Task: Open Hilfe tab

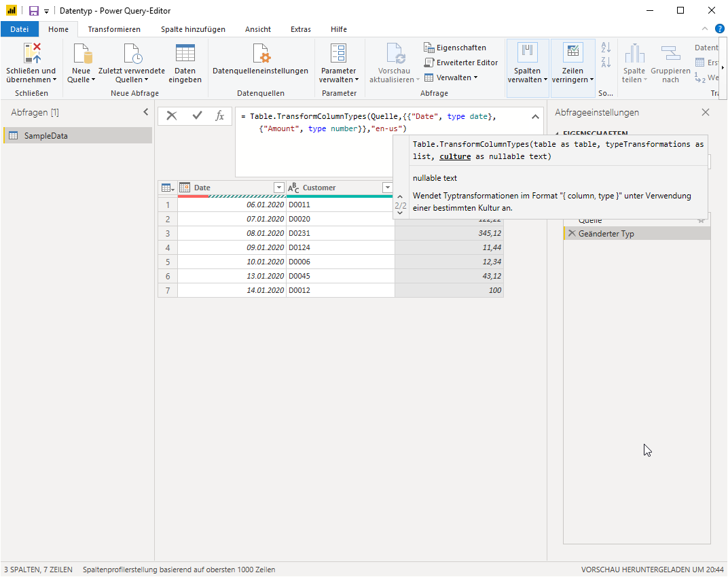Action: tap(339, 29)
